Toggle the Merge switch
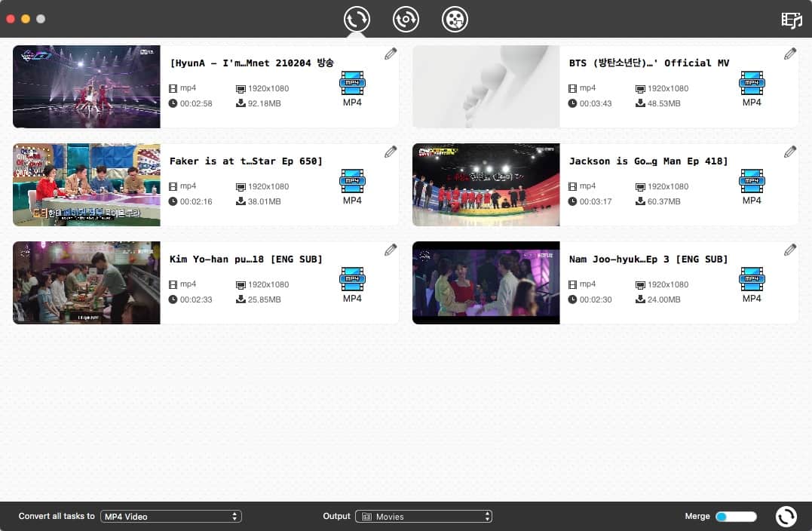The width and height of the screenshot is (812, 531). click(x=735, y=517)
